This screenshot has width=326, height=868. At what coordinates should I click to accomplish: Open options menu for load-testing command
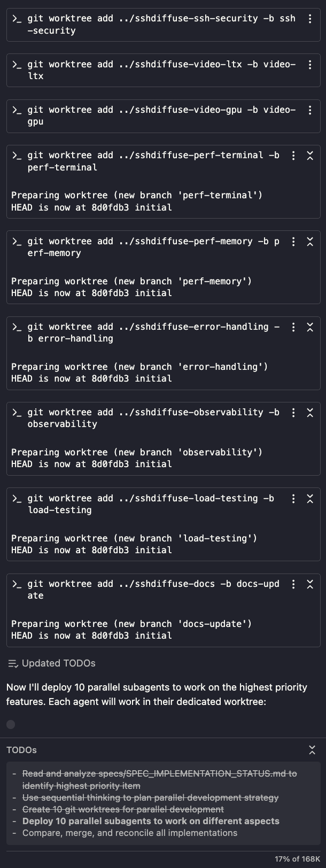tap(293, 499)
